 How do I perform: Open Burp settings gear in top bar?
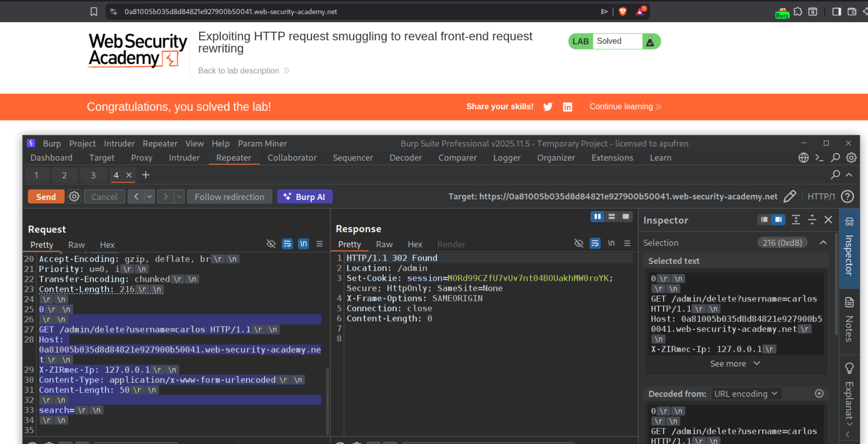click(x=851, y=158)
